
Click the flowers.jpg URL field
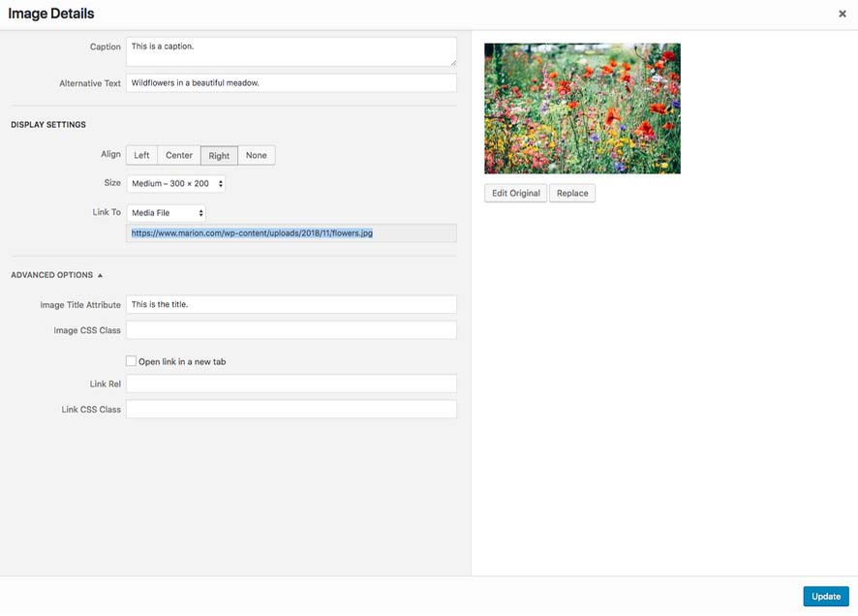point(291,233)
